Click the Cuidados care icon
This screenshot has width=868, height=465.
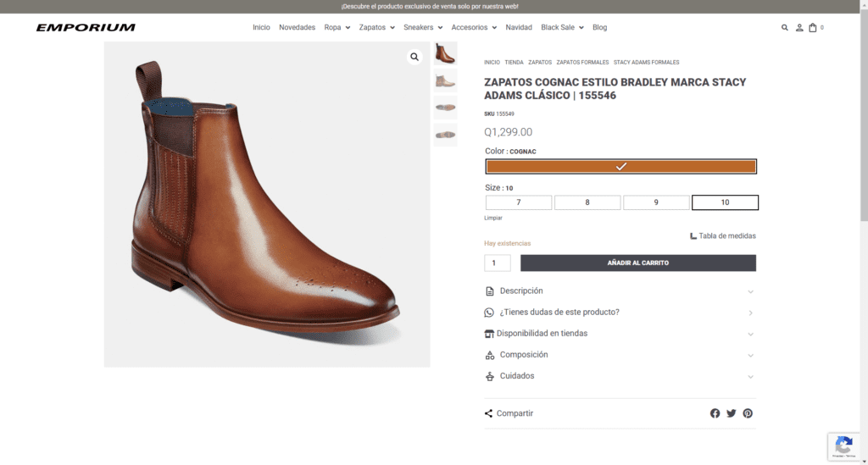(x=490, y=377)
